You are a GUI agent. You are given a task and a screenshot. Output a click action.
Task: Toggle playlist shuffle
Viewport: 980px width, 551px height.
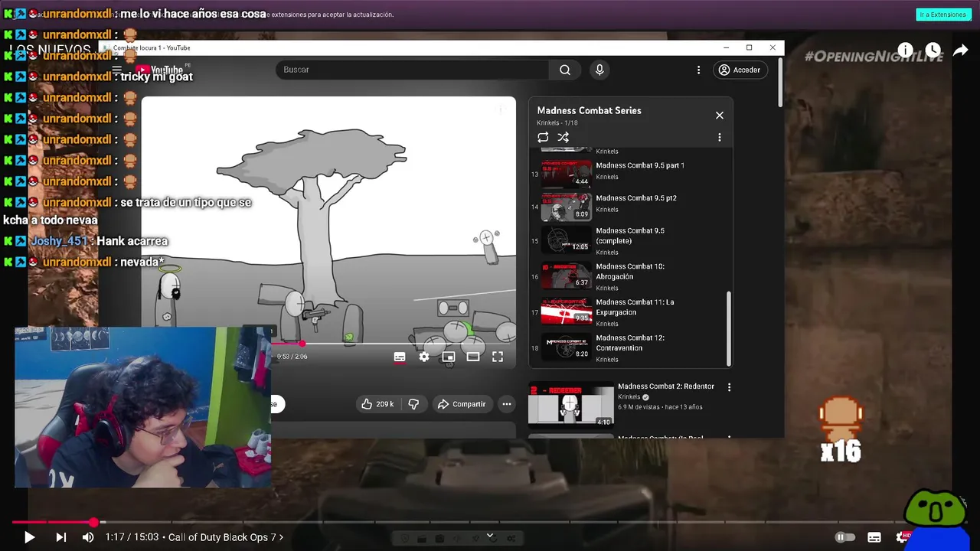(x=563, y=137)
